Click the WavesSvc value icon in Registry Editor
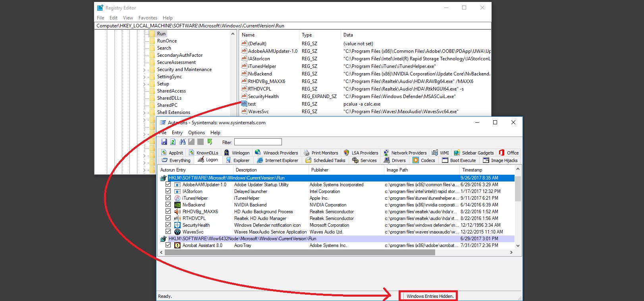 pyautogui.click(x=244, y=111)
